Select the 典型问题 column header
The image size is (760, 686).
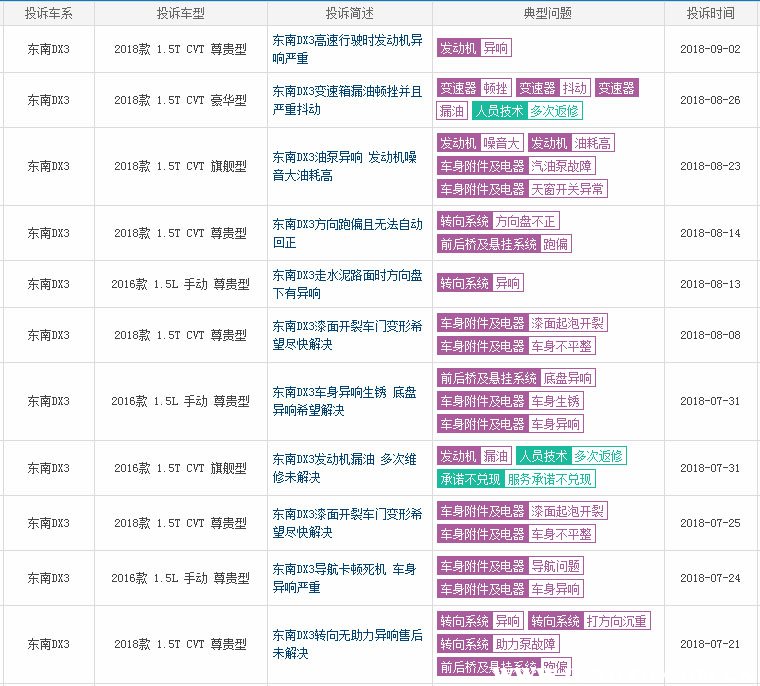coord(547,13)
